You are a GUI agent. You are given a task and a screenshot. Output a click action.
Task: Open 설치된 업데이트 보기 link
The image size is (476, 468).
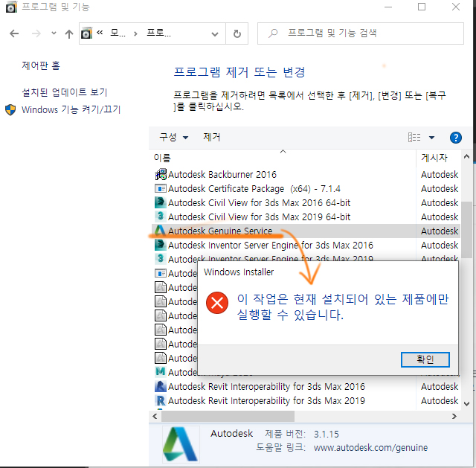65,92
